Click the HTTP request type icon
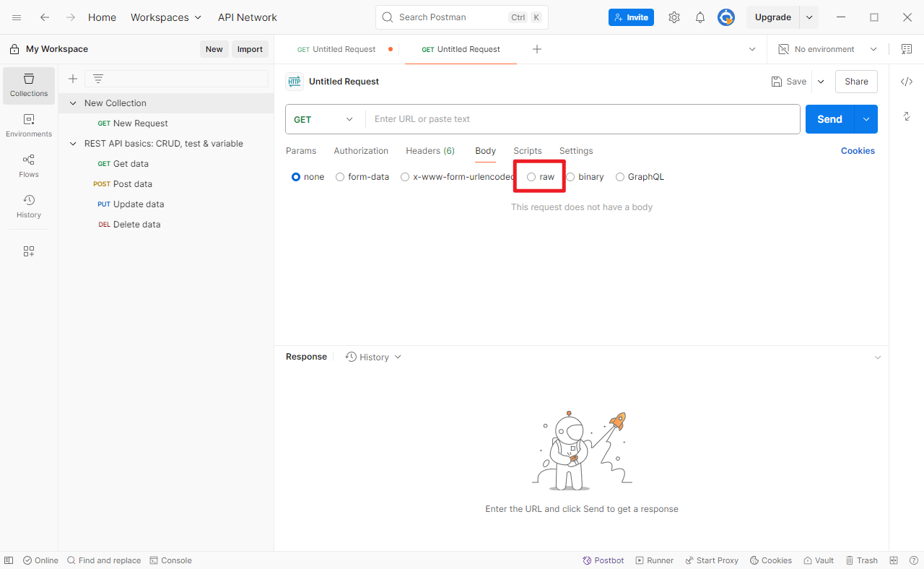924x569 pixels. pyautogui.click(x=294, y=82)
